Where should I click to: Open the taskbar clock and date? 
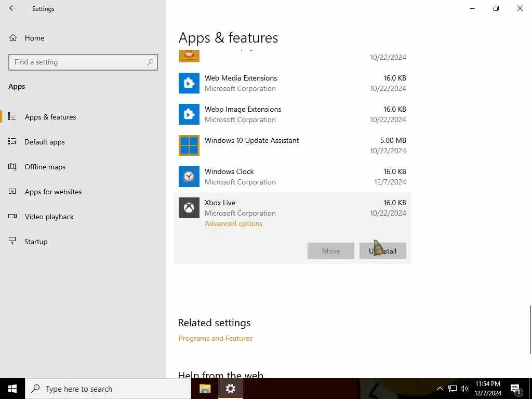pyautogui.click(x=487, y=389)
